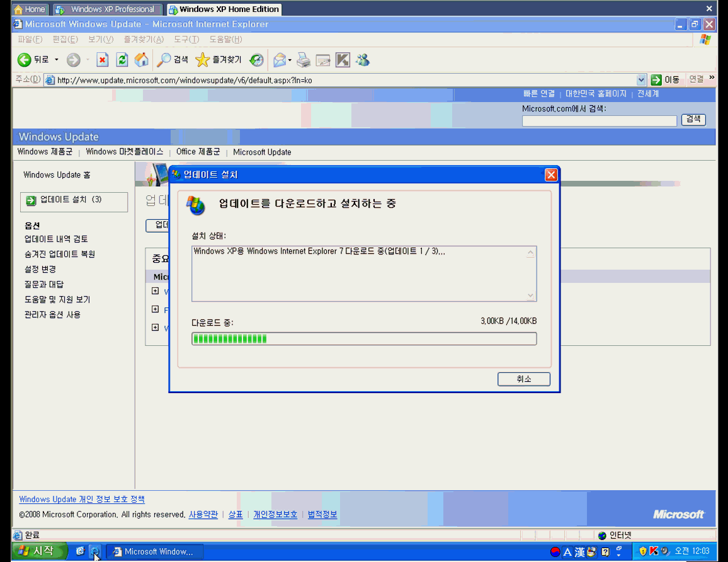Open 빠른 연결 link in header
728x562 pixels.
pyautogui.click(x=538, y=94)
